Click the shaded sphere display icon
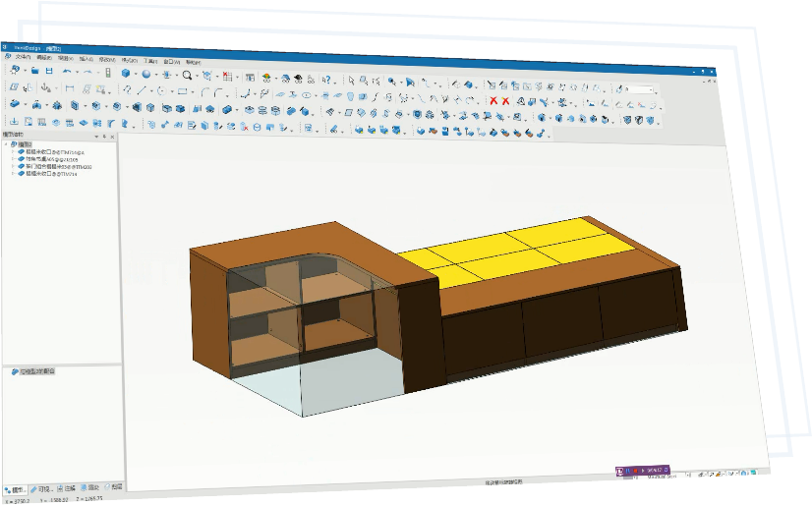The width and height of the screenshot is (812, 506). click(145, 74)
